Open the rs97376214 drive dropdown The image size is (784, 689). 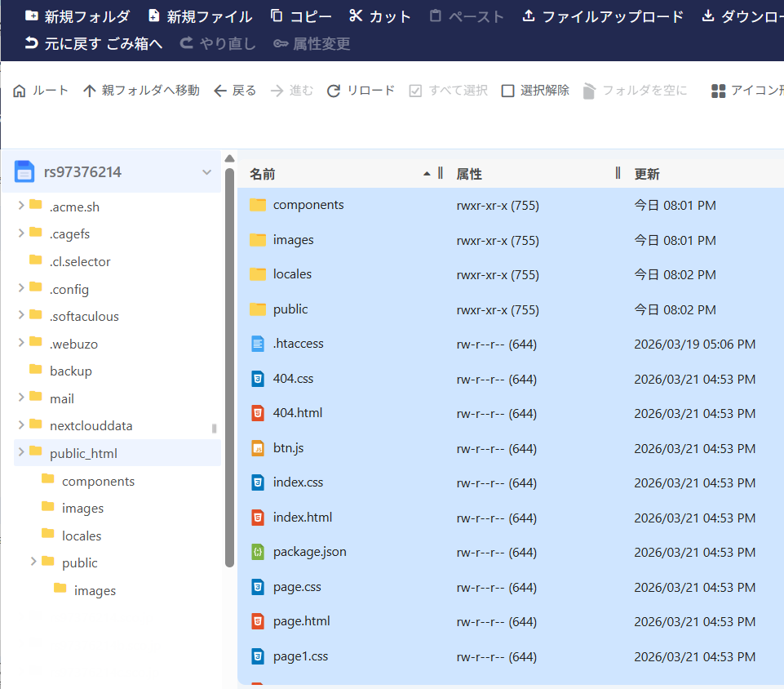click(206, 172)
